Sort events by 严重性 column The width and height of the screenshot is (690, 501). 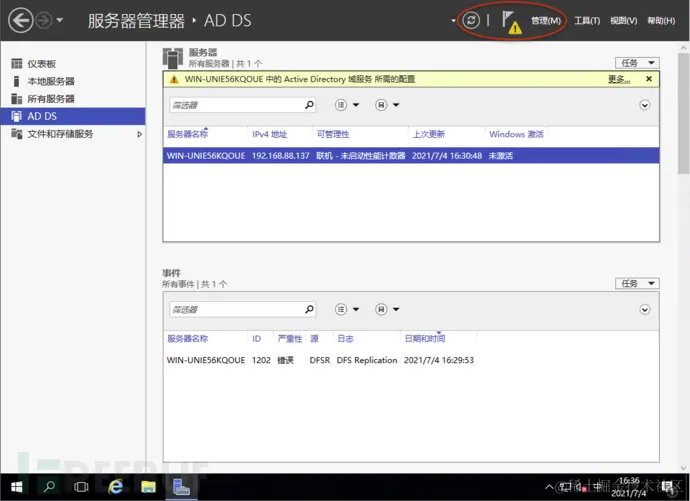(x=290, y=339)
